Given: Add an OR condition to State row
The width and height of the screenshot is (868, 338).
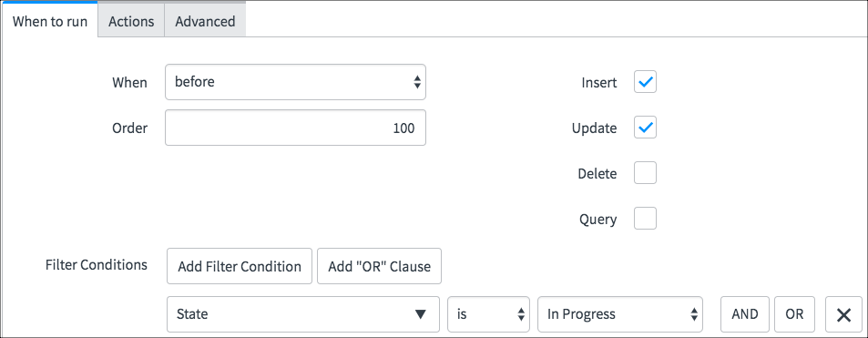Looking at the screenshot, I should 794,314.
